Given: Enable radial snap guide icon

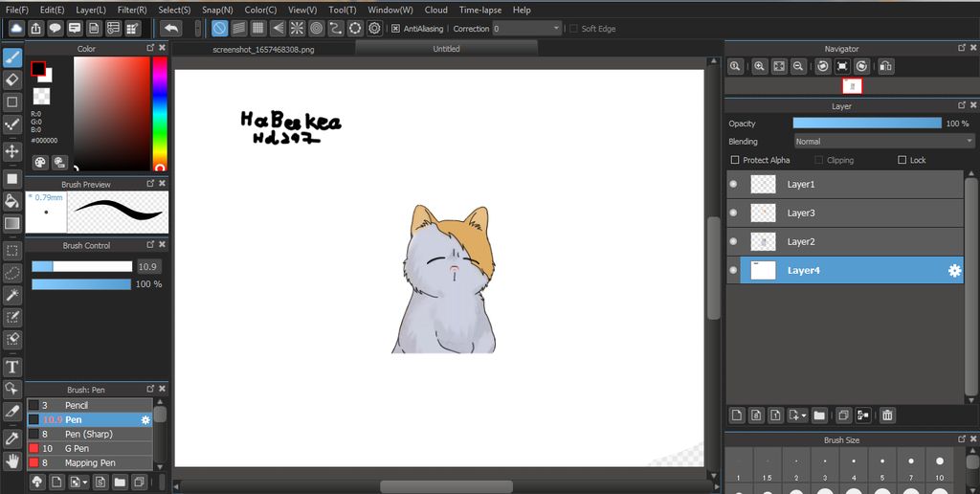Looking at the screenshot, I should [297, 28].
